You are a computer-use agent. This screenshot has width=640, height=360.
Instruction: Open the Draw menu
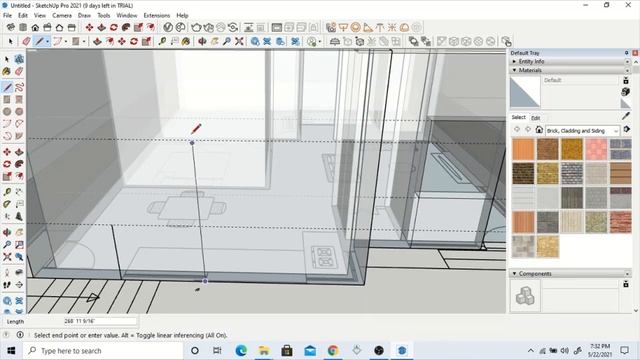coord(84,16)
